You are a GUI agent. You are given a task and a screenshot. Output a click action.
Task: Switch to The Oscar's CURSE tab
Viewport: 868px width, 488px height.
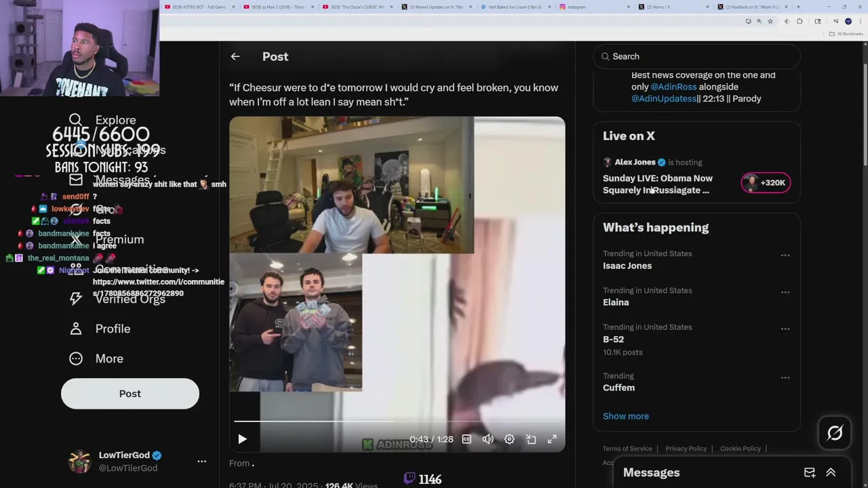357,7
